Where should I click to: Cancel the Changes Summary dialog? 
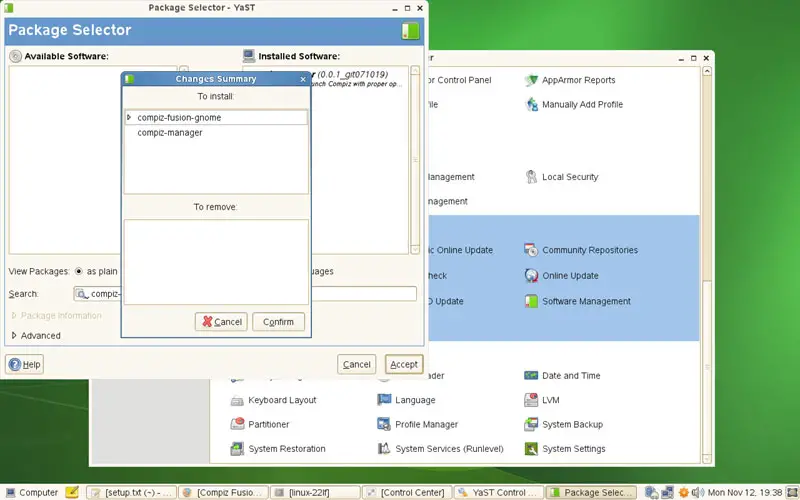221,322
